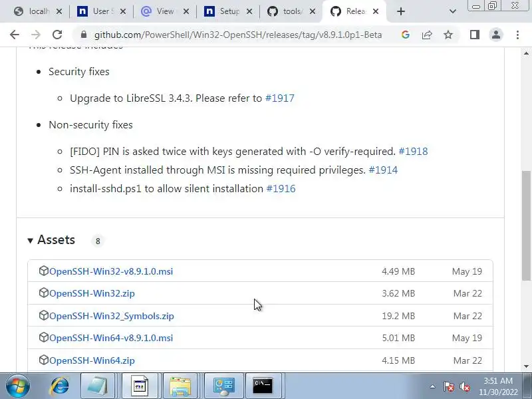Open the Windows Start menu
Viewport: 532px width, 399px height.
17,386
